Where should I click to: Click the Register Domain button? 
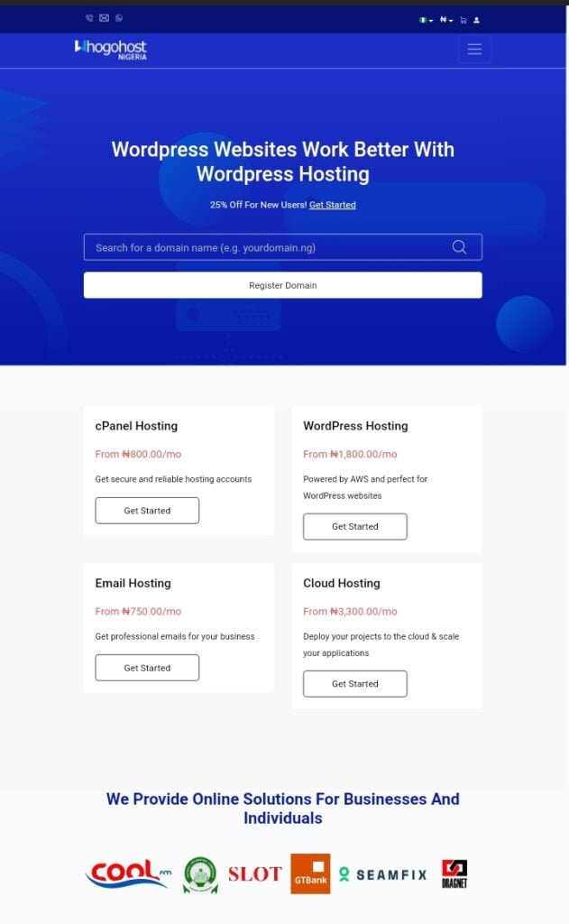(282, 285)
